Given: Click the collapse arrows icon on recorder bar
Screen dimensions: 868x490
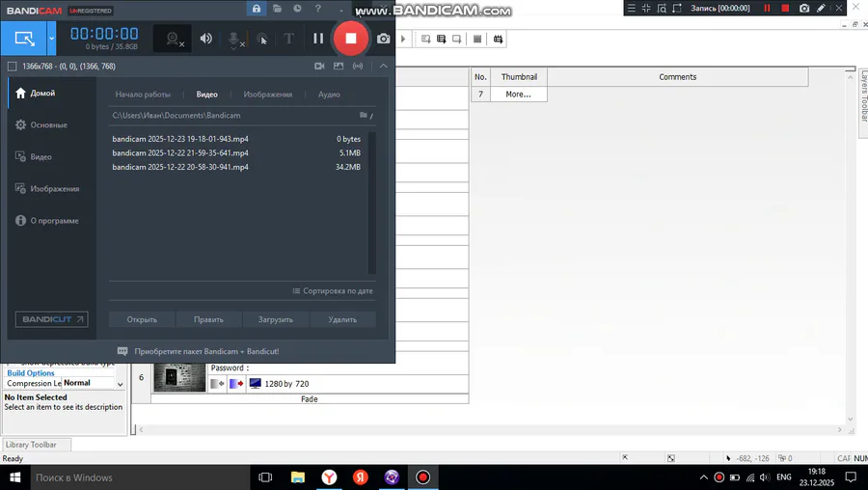Looking at the screenshot, I should (646, 8).
